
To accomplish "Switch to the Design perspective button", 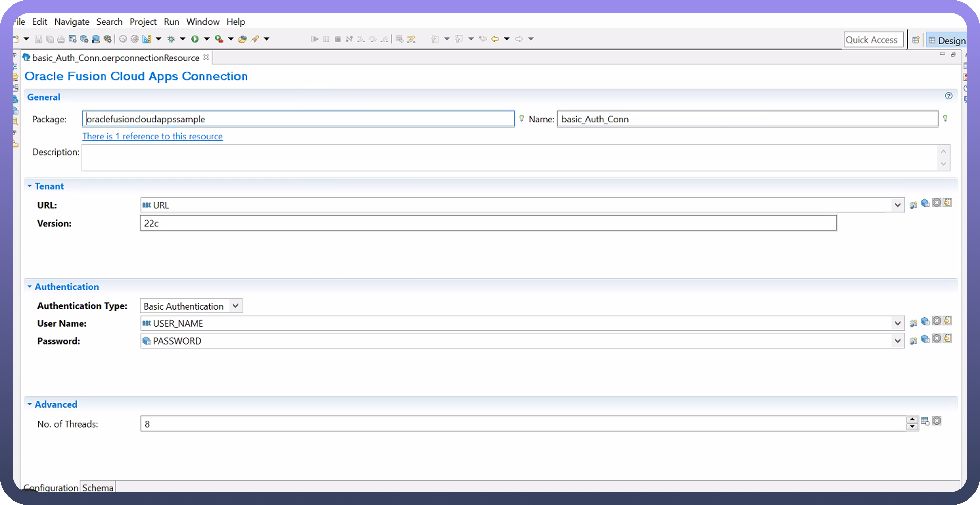I will click(947, 40).
